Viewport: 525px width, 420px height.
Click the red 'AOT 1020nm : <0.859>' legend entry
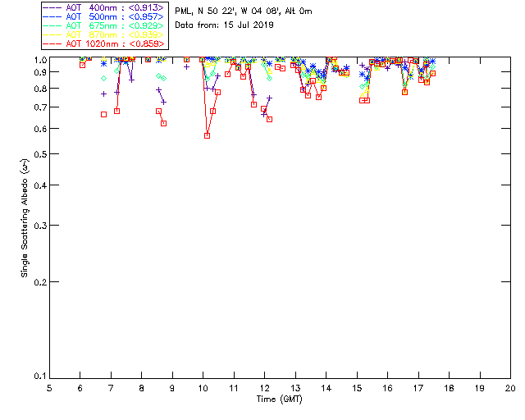103,43
